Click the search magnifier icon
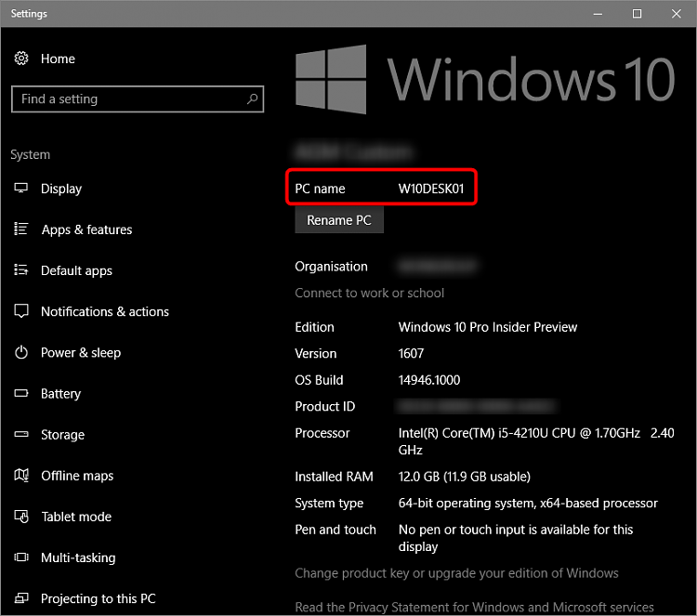Viewport: 697px width, 616px height. click(x=252, y=98)
